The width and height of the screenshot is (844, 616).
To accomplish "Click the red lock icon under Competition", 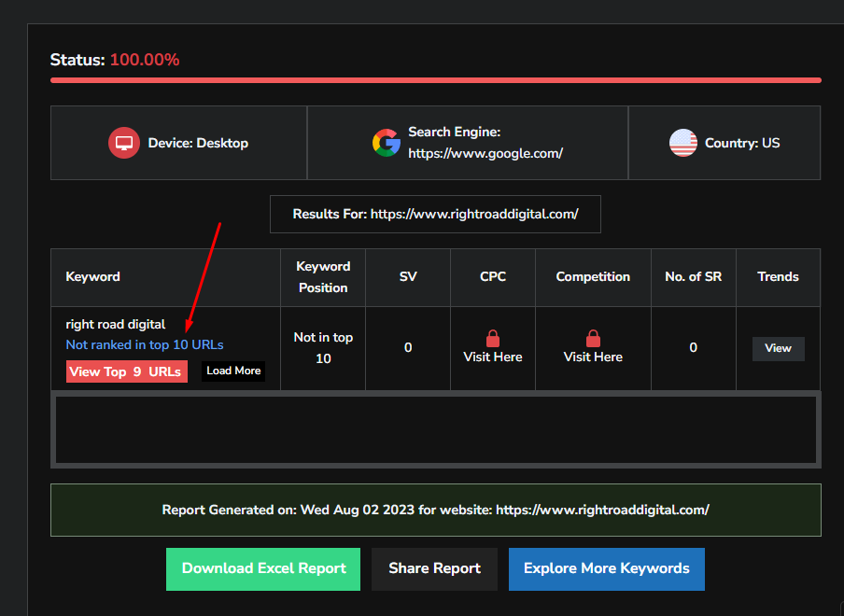I will (x=593, y=339).
